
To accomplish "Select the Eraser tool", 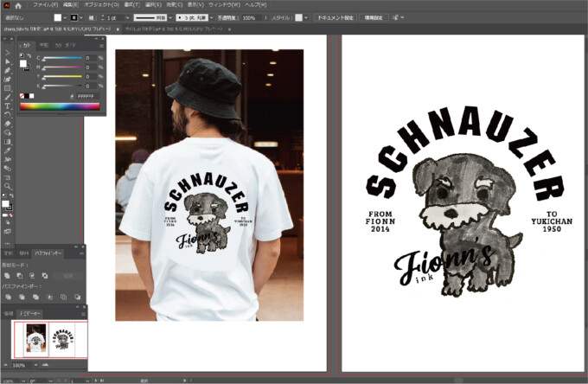I will [7, 124].
